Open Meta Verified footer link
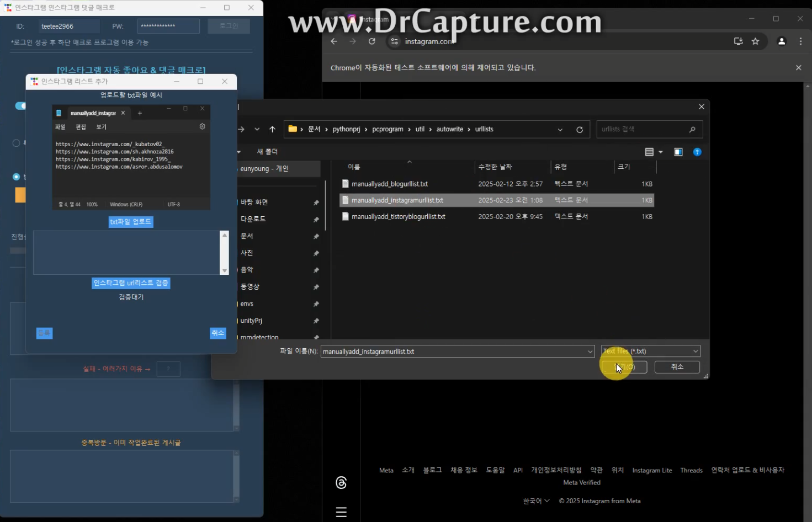812x522 pixels. (582, 482)
